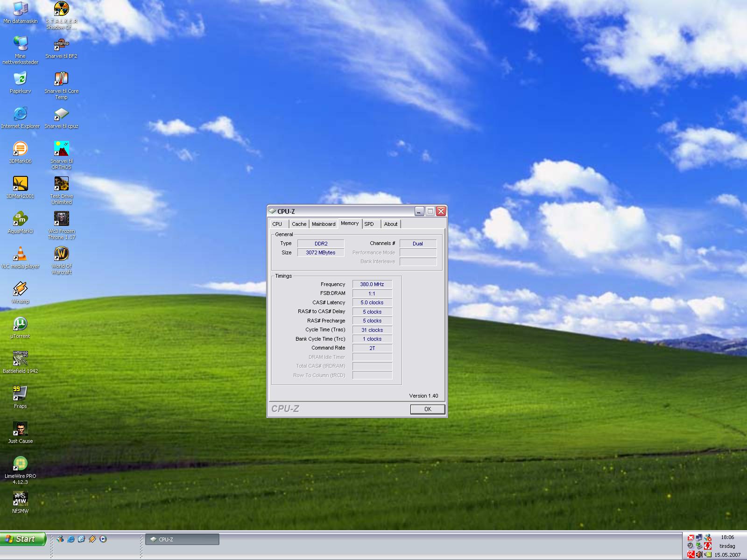
Task: Select the AquaMark3 desktop icon
Action: click(x=20, y=223)
